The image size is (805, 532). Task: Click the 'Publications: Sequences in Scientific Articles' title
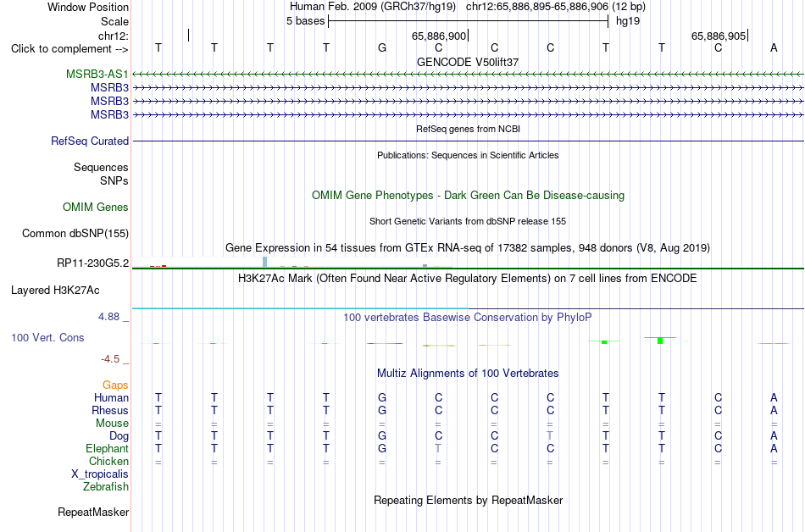[x=468, y=155]
